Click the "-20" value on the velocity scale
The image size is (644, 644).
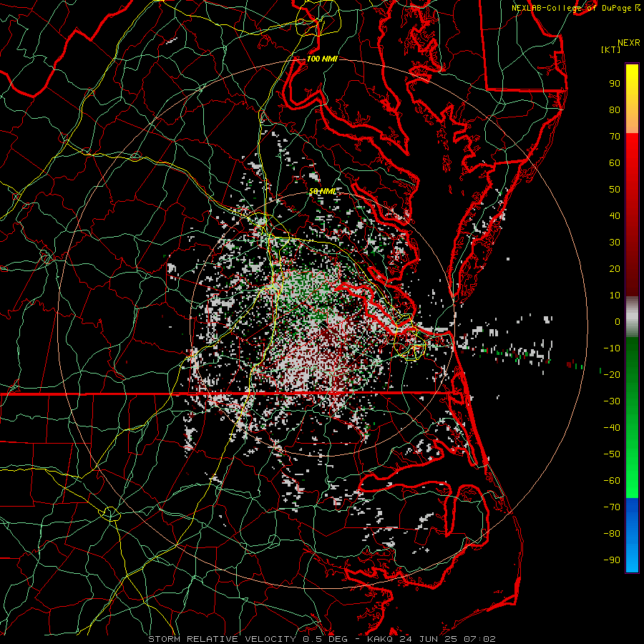[x=612, y=374]
